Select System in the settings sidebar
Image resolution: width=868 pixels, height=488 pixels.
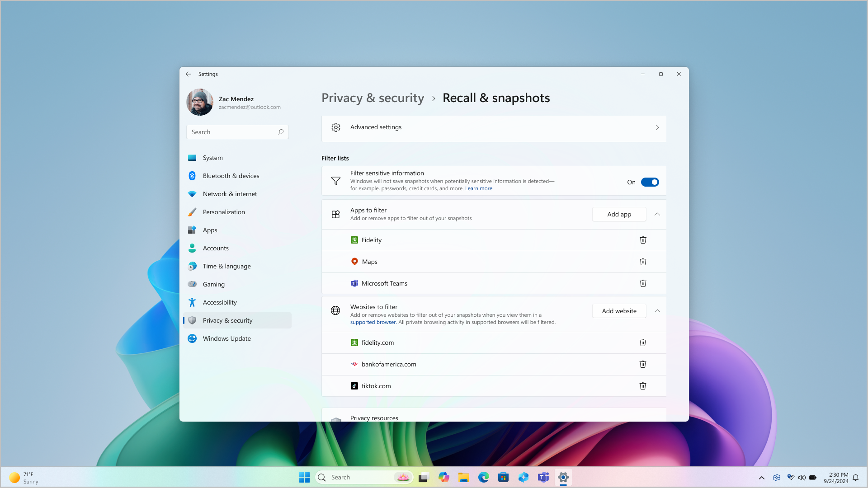pos(213,157)
